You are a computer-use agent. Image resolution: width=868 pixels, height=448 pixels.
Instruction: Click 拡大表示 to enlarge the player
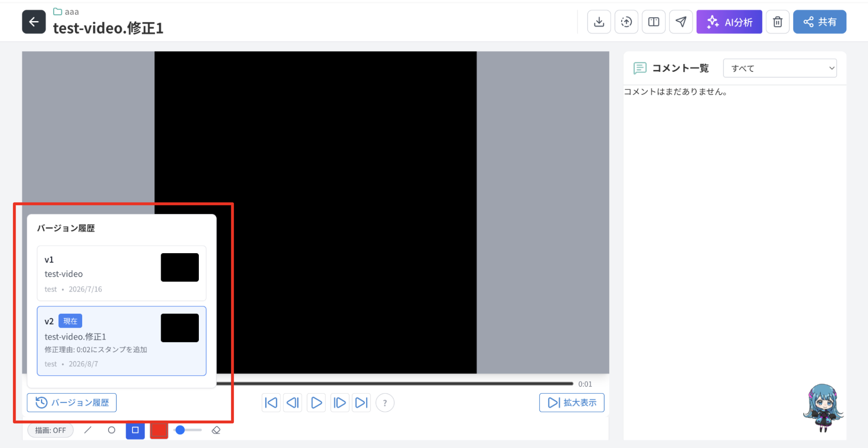point(572,403)
